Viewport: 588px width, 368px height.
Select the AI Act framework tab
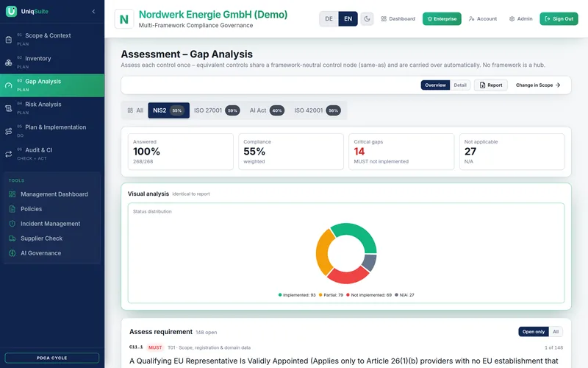[267, 110]
